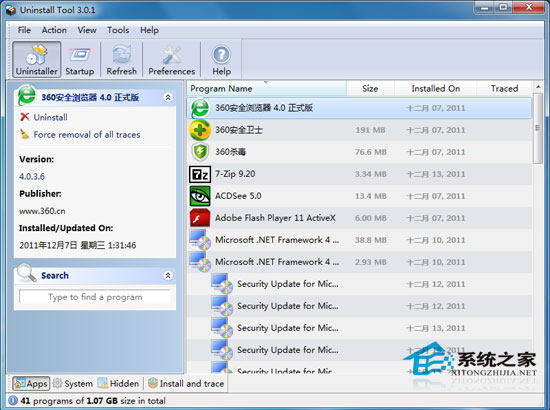Sort by Traced column header
This screenshot has height=410, width=550.
[504, 88]
